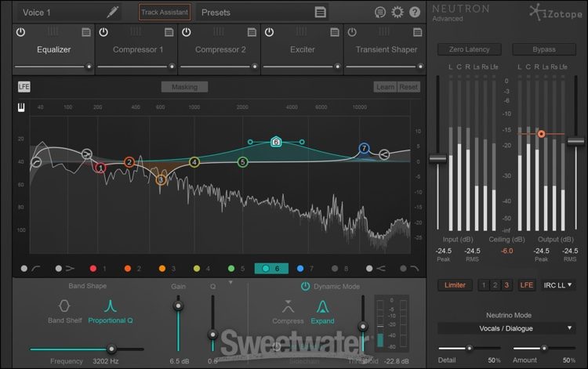This screenshot has height=369, width=588.
Task: Select band 1 in the band row
Action: tap(98, 268)
